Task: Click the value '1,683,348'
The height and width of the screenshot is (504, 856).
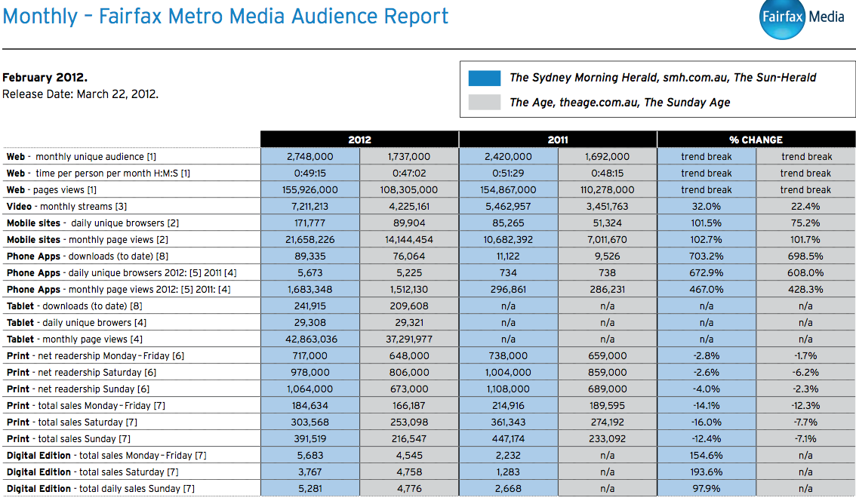Action: 310,290
